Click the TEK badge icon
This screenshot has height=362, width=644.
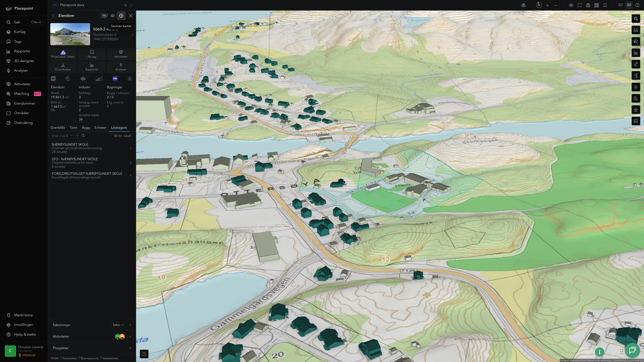point(115,79)
